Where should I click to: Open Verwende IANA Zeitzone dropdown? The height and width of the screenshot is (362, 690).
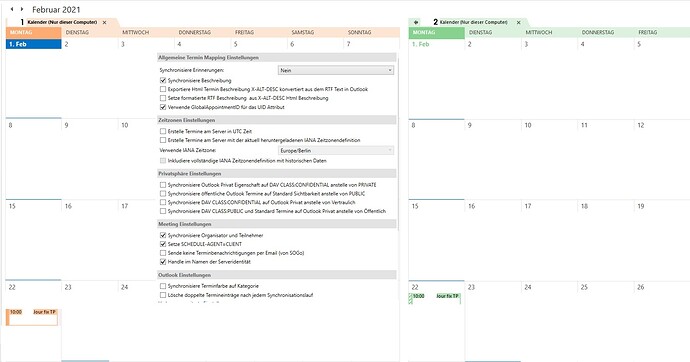(x=336, y=150)
